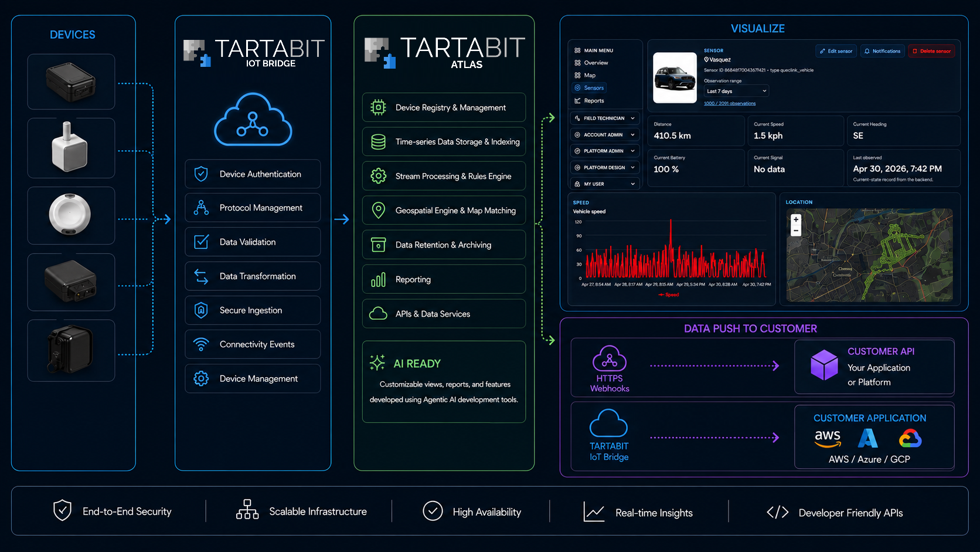
Task: Click the round white puck device thumbnail
Action: pos(70,215)
